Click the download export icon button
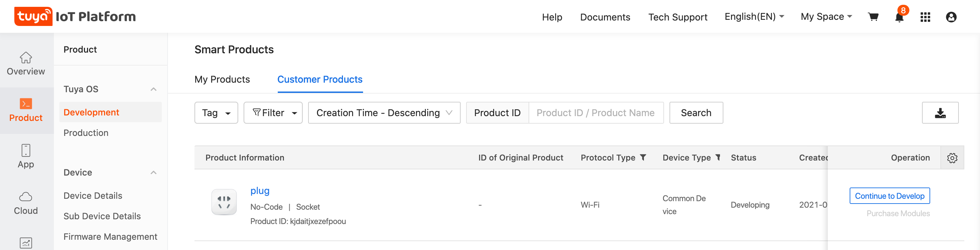 click(940, 113)
